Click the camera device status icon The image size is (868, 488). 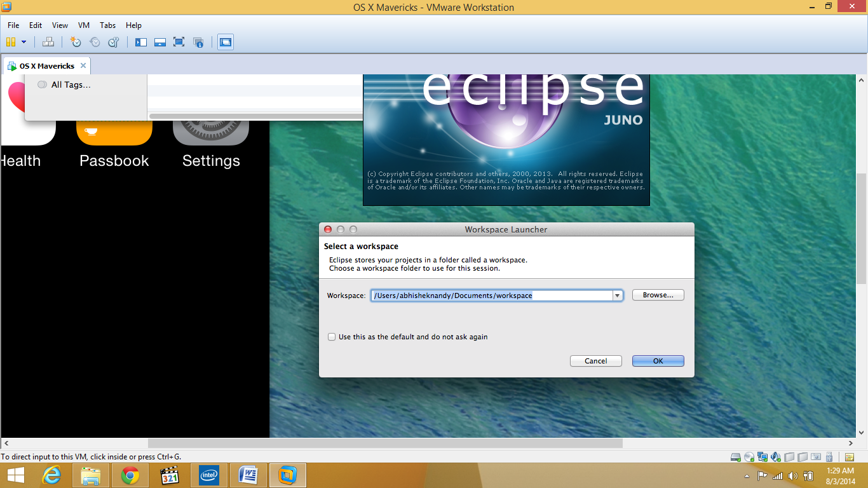coord(815,457)
